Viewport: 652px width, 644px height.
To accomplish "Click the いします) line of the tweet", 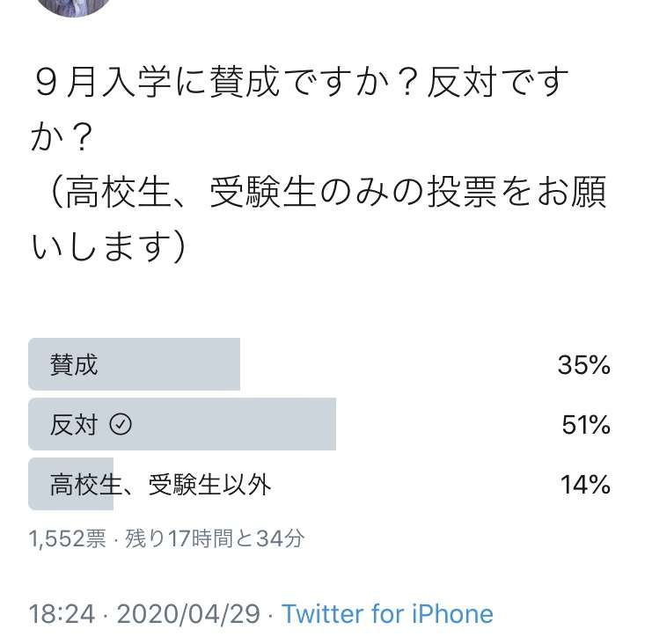I will (108, 247).
